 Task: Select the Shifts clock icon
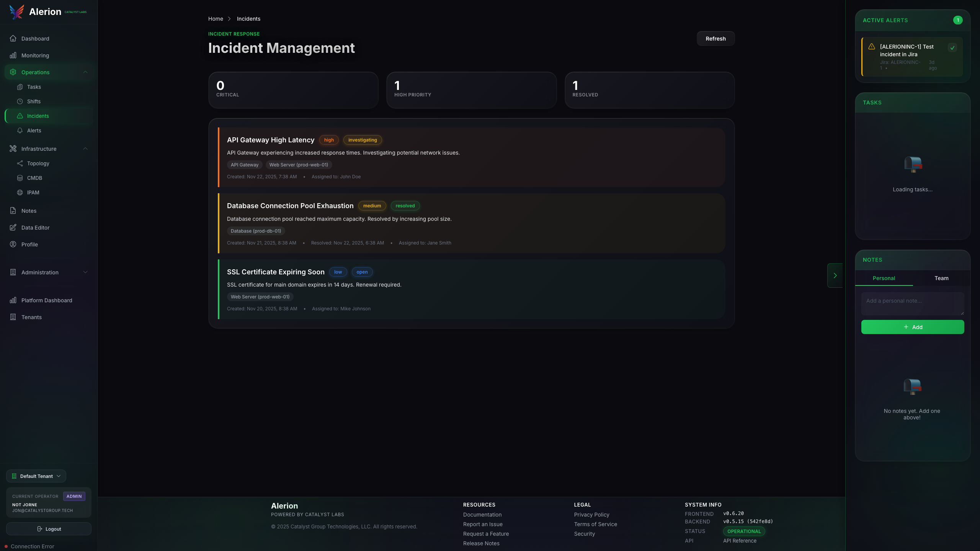[x=20, y=101]
